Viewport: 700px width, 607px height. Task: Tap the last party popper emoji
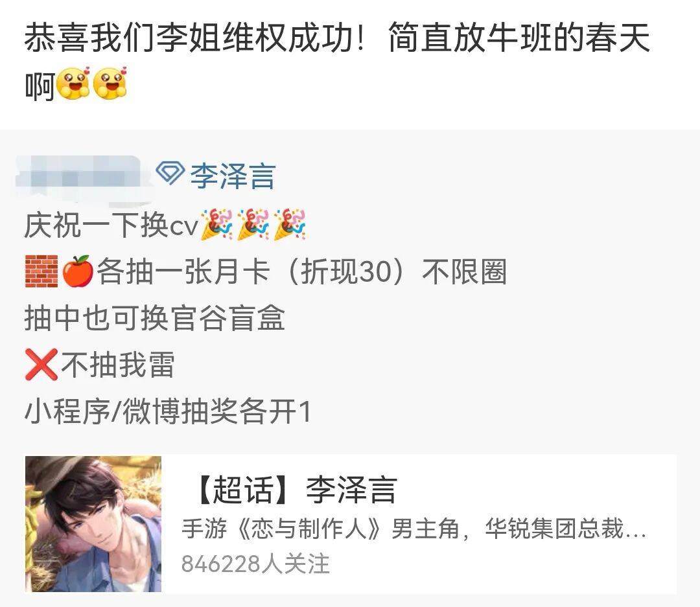point(290,225)
